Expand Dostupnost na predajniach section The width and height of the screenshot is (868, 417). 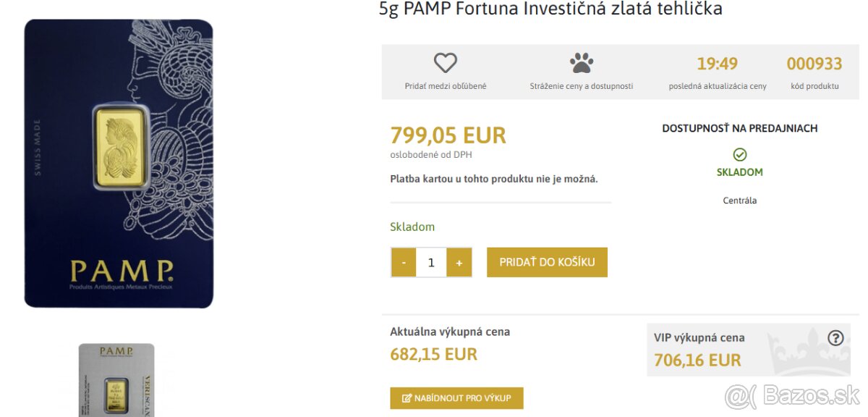click(739, 128)
